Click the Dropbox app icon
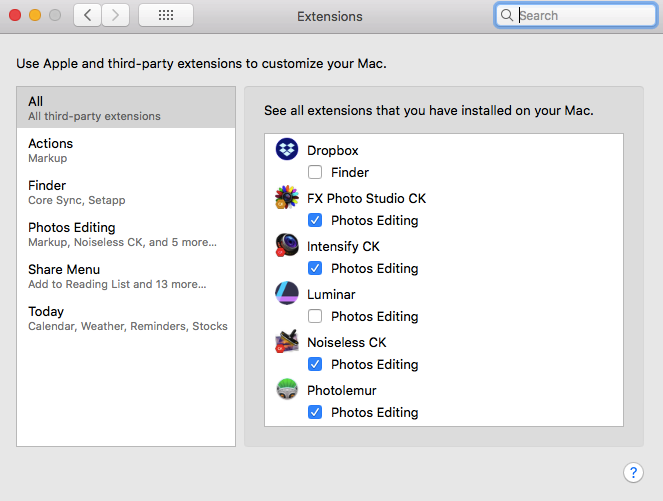 tap(287, 149)
